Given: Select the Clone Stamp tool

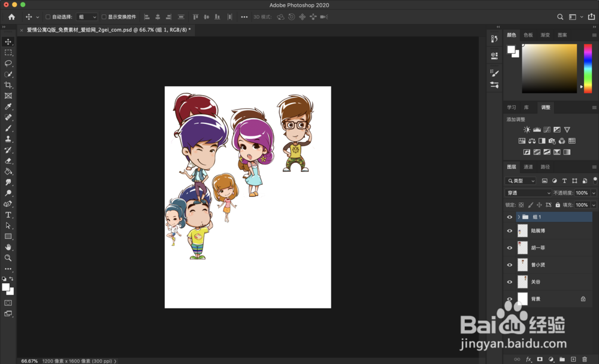Looking at the screenshot, I should pos(8,139).
